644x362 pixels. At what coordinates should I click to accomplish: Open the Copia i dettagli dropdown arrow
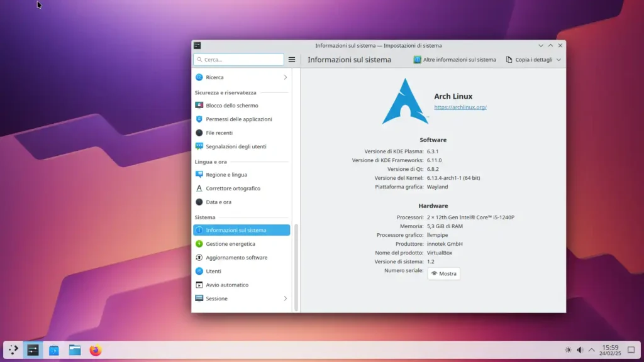point(559,59)
